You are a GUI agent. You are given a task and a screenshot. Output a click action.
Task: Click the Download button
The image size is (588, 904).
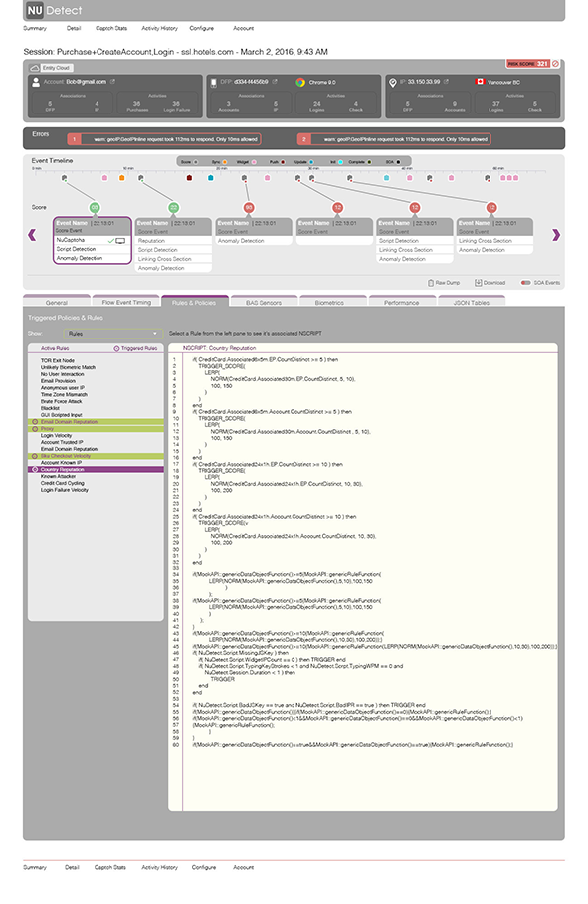point(490,283)
